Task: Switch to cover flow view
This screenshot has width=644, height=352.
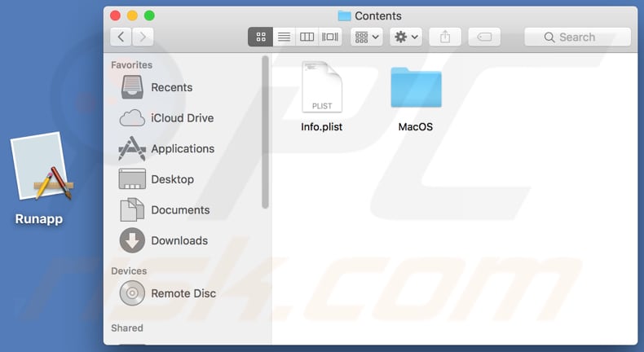Action: pyautogui.click(x=330, y=37)
